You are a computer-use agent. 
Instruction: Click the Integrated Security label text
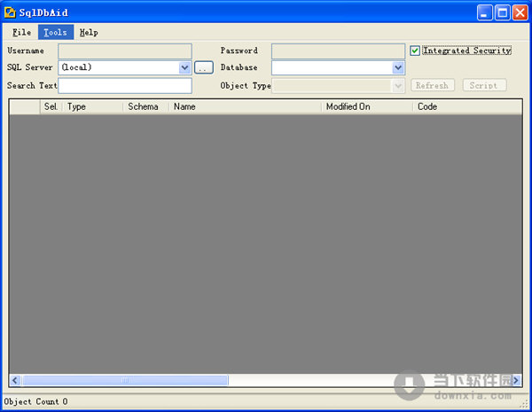tap(467, 51)
